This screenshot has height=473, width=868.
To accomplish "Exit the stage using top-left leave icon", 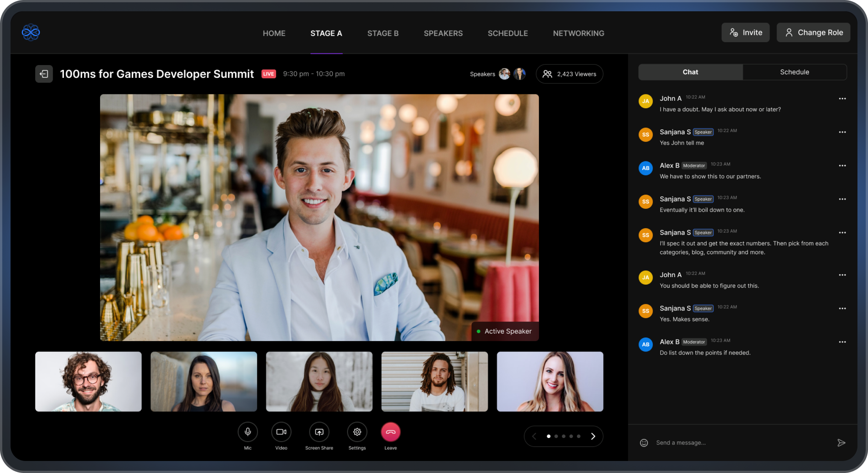I will pos(44,74).
